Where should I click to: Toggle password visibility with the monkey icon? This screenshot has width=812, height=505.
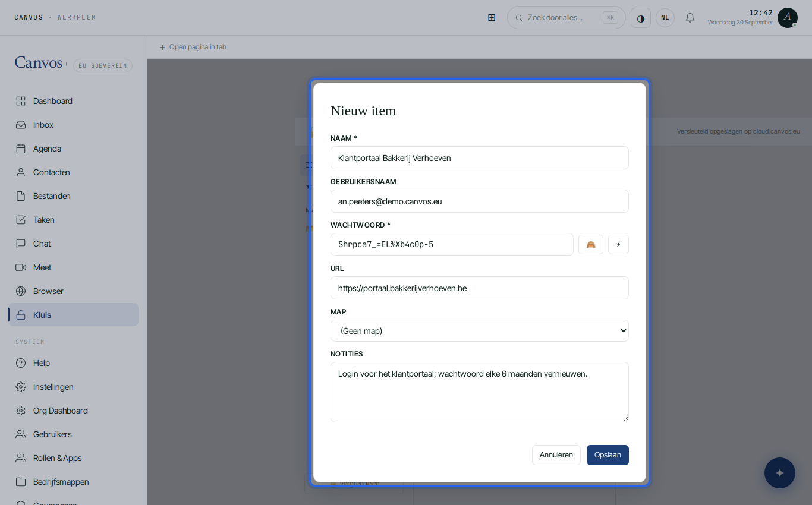(x=591, y=244)
